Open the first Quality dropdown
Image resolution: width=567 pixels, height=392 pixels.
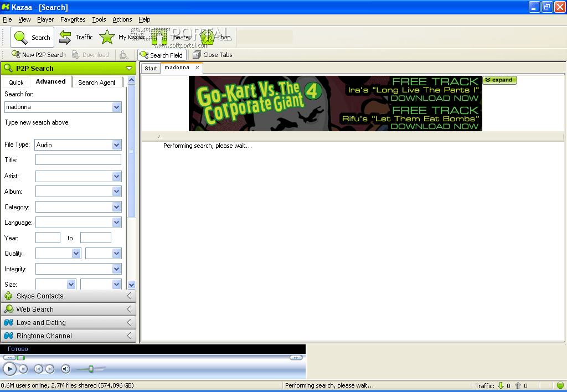76,254
